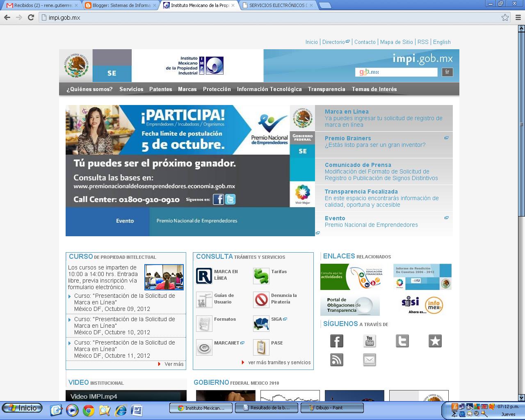Switch to the Dibujo - Paint taskbar window
Screen dimensions: 525x420
332,408
